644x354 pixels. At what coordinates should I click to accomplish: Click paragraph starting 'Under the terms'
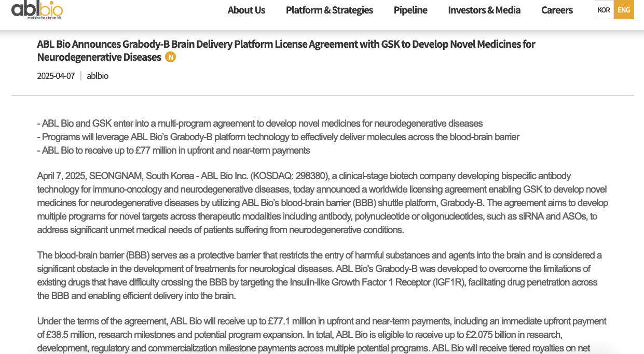point(322,335)
